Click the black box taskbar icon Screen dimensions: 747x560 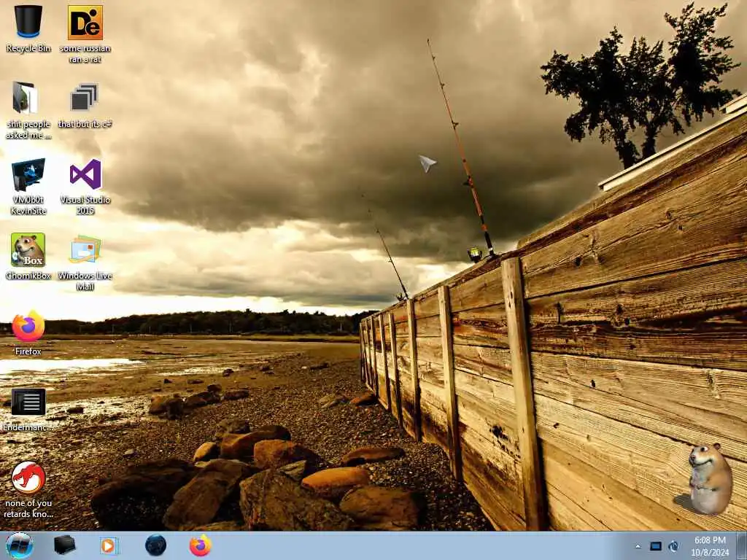pos(65,545)
